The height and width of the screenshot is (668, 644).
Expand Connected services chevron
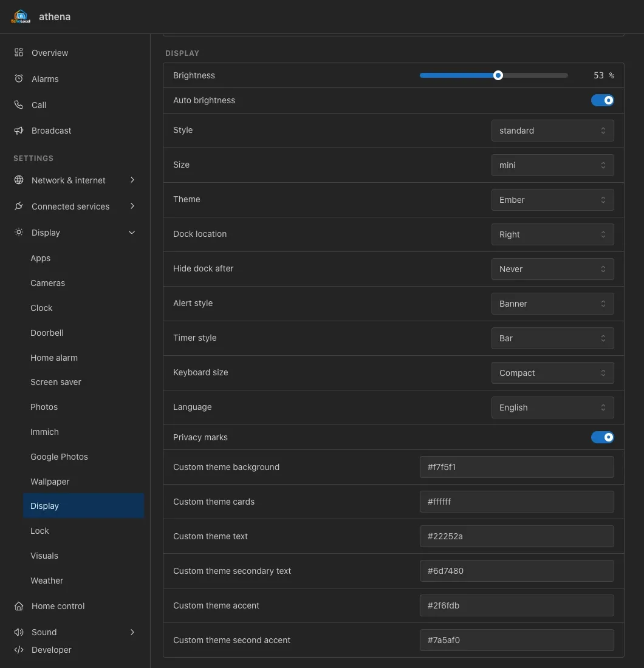132,206
